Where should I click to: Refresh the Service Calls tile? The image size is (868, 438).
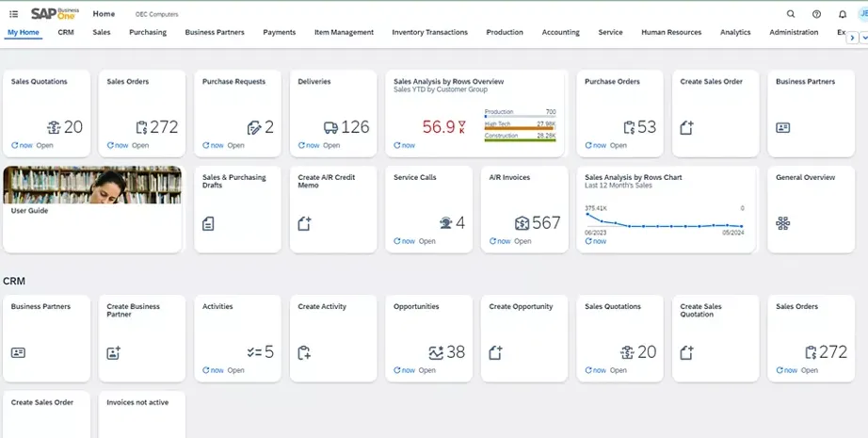397,241
